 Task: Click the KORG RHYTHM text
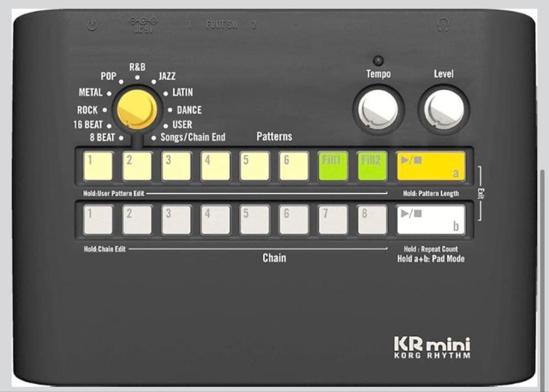coord(432,355)
